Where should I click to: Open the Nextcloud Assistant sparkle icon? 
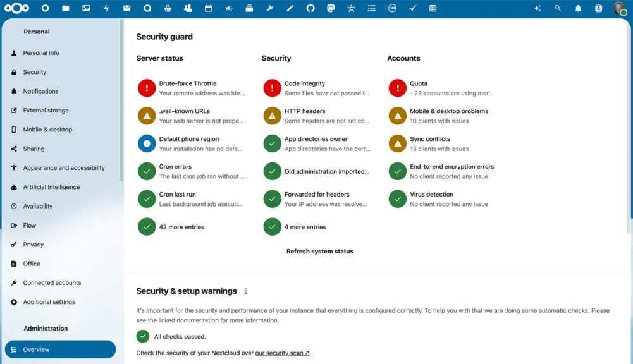pos(537,8)
